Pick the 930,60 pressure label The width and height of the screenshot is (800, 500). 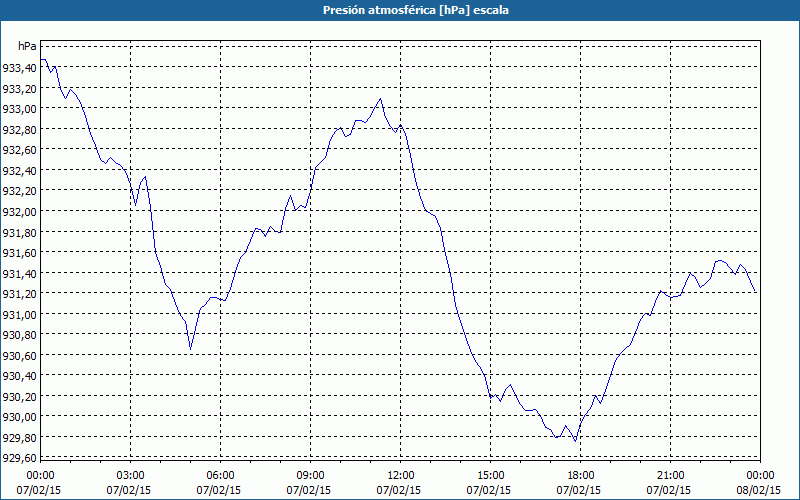(19, 356)
